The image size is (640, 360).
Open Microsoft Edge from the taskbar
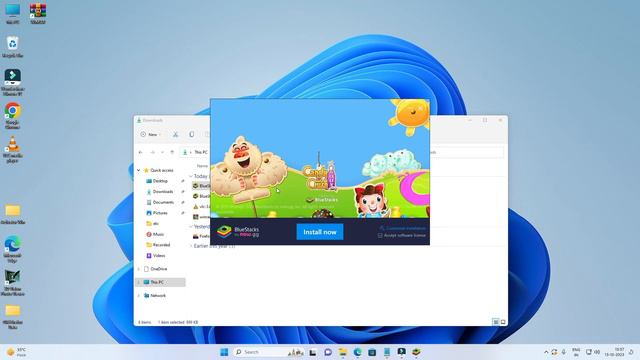click(358, 352)
